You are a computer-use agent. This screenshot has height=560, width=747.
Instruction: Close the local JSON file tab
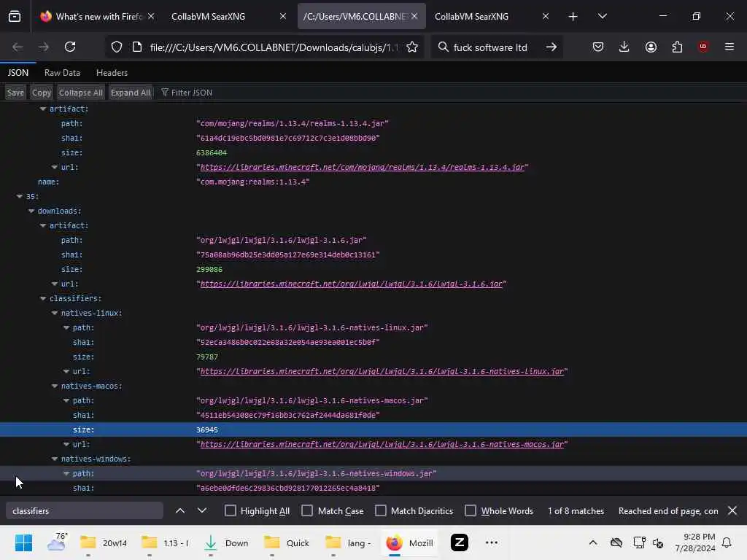pyautogui.click(x=414, y=16)
